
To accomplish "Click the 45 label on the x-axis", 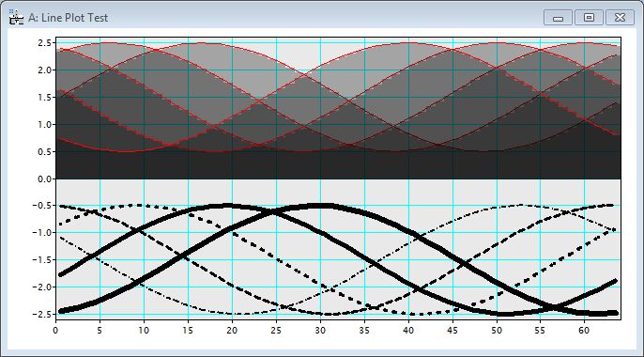I will tap(452, 331).
